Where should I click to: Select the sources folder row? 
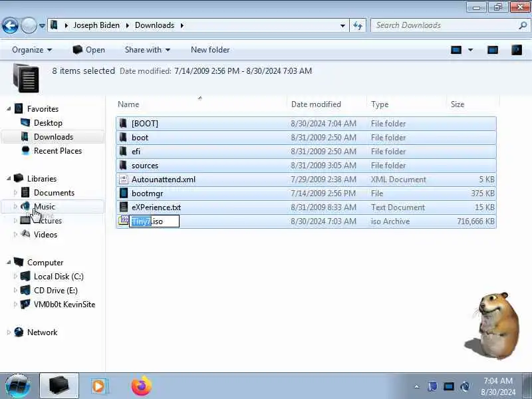pos(306,165)
